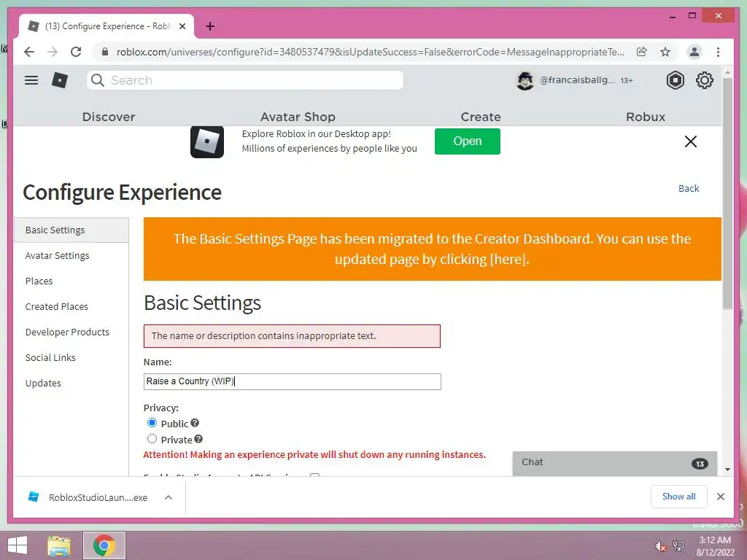Close the Configure Experience tab

pyautogui.click(x=182, y=26)
